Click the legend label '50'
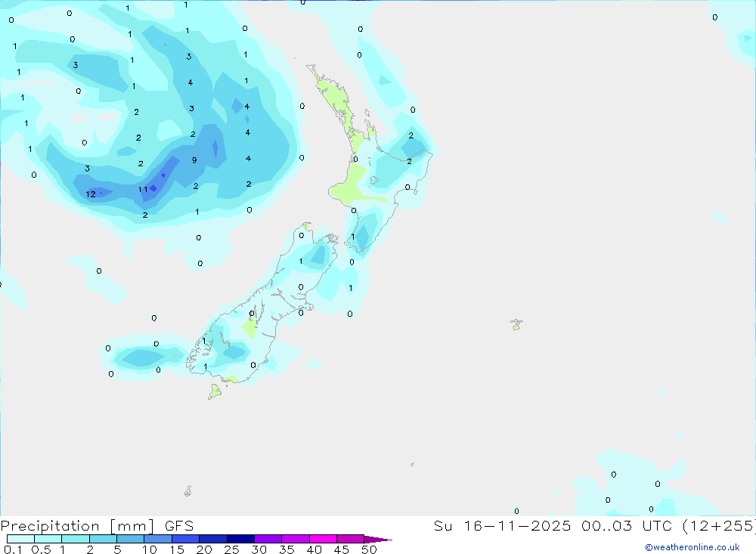The height and width of the screenshot is (554, 756). [x=370, y=549]
